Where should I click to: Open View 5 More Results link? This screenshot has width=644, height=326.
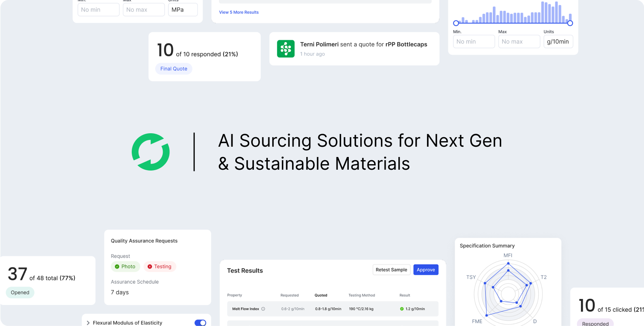239,12
